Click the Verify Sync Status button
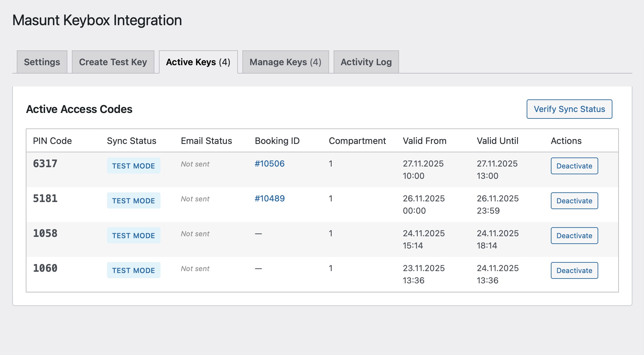 tap(569, 109)
